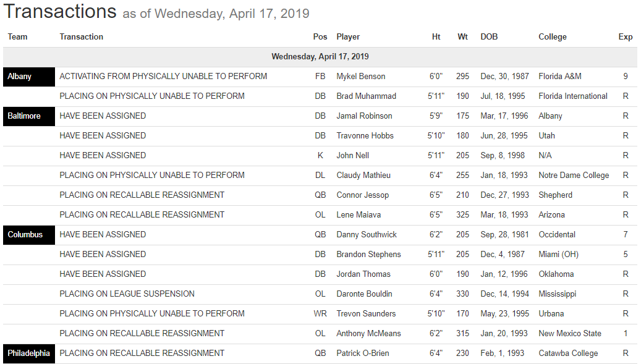Viewport: 641px width, 364px height.
Task: Click Daronte Bouldin's league suspension transaction
Action: (127, 294)
